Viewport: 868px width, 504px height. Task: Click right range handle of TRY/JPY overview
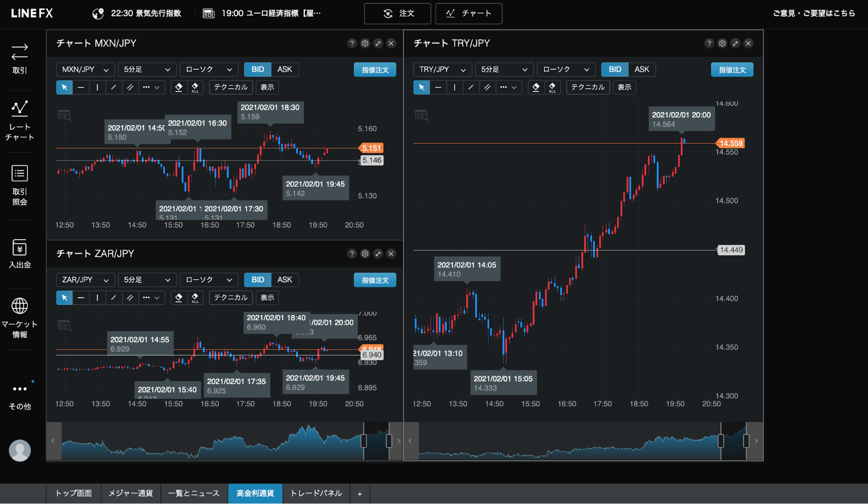pos(746,441)
